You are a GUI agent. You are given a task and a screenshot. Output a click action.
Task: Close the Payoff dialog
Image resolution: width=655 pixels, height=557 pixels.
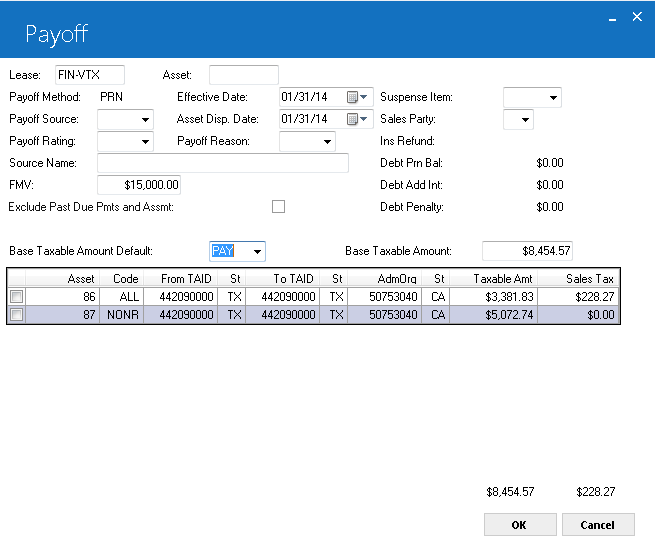(637, 17)
